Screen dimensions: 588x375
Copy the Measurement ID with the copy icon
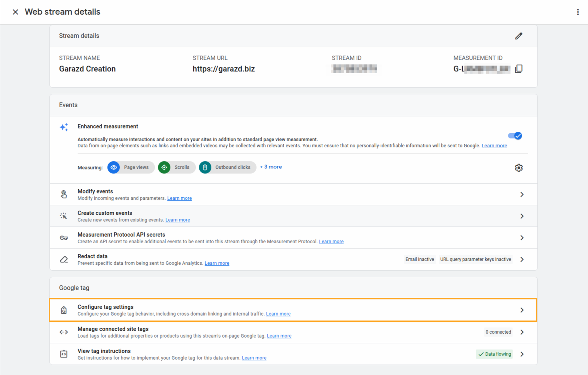pos(518,69)
